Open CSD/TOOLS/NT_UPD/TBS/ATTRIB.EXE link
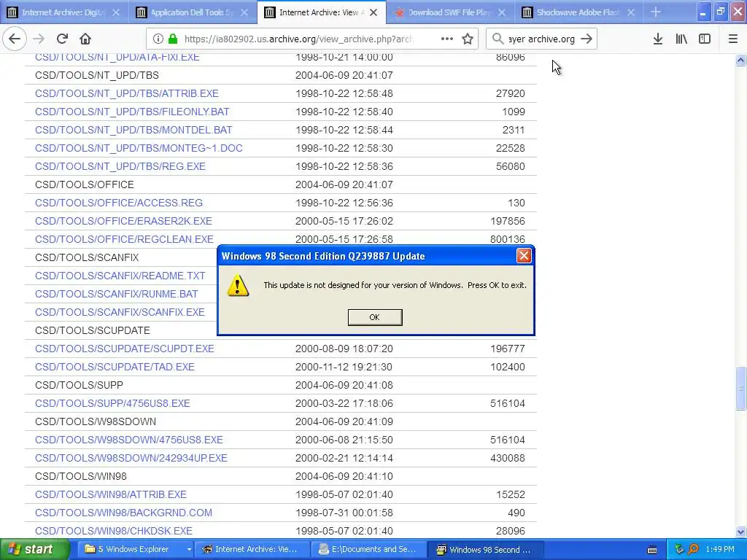Screen dimensions: 747x560 tap(127, 93)
